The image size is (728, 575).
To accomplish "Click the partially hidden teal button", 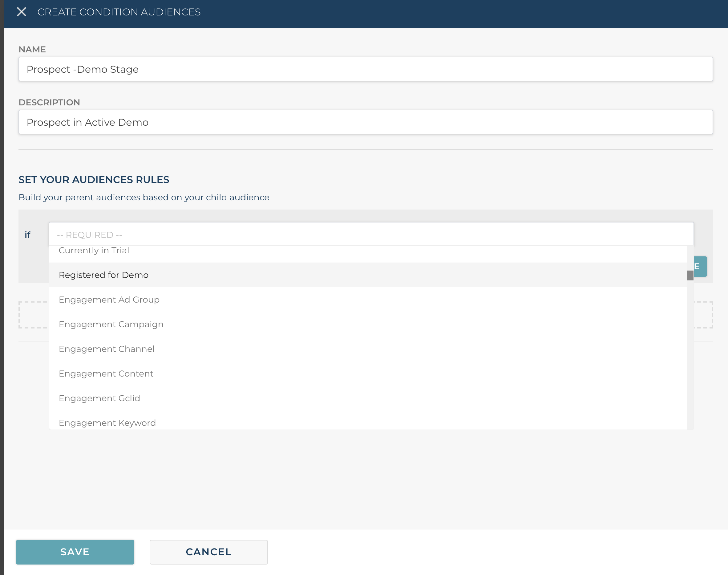I will [x=701, y=267].
